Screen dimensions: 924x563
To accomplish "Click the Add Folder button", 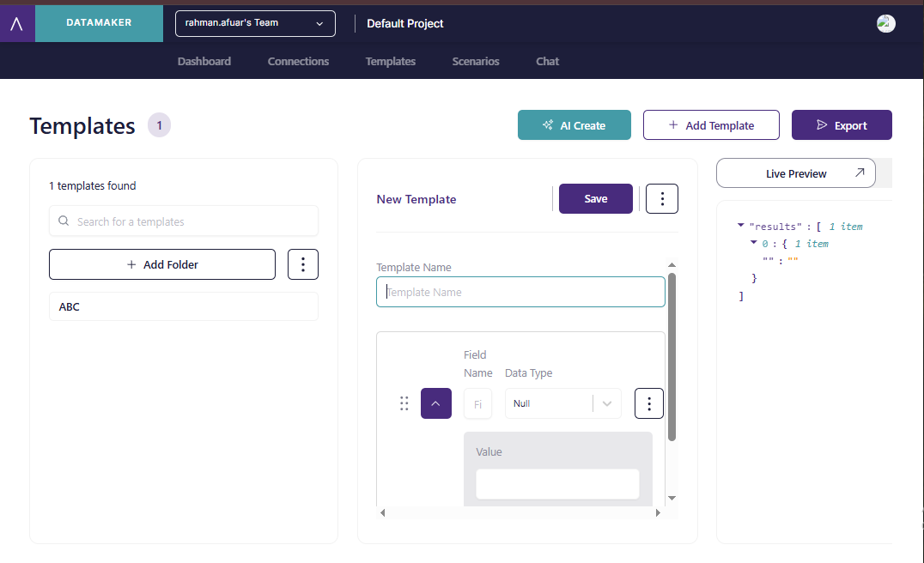I will (x=162, y=264).
